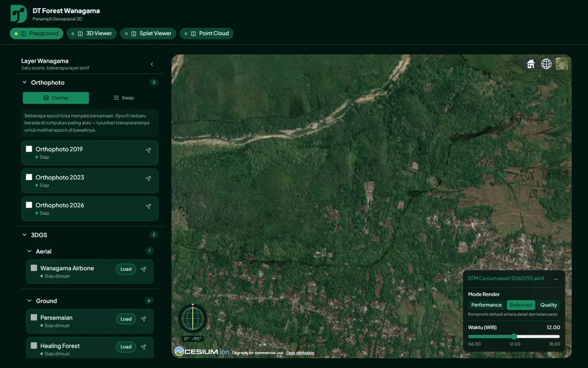The image size is (588, 368).
Task: Click the Ground count badge 6
Action: (x=149, y=301)
